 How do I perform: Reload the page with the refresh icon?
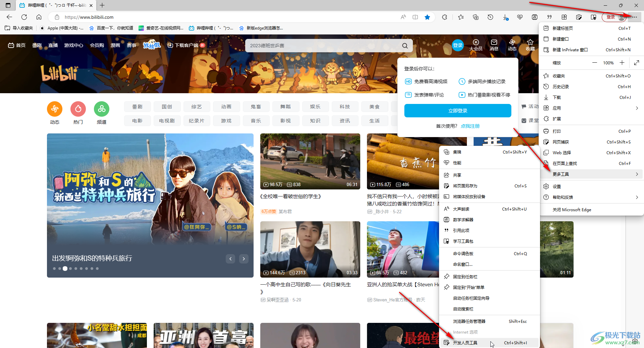pos(24,17)
